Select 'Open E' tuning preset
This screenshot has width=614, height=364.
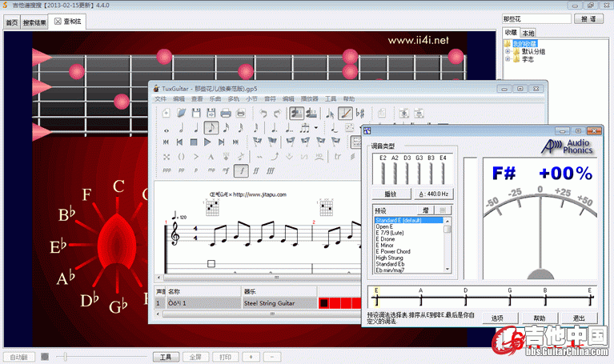coord(384,226)
